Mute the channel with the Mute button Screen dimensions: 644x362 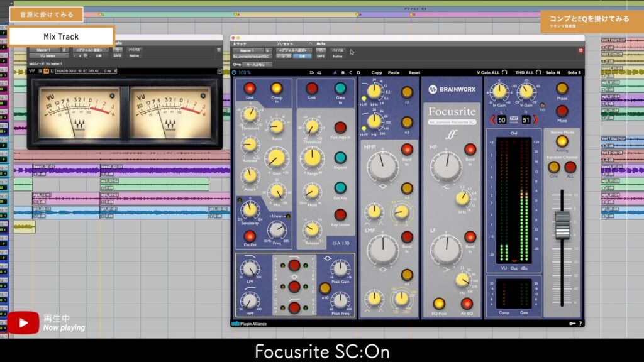562,111
